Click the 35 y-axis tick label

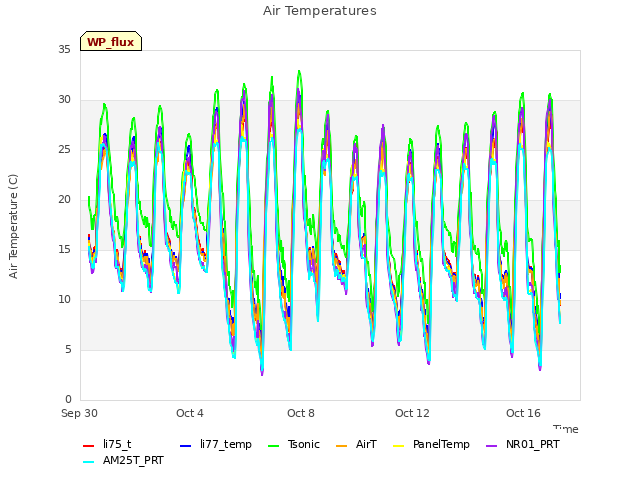click(64, 49)
